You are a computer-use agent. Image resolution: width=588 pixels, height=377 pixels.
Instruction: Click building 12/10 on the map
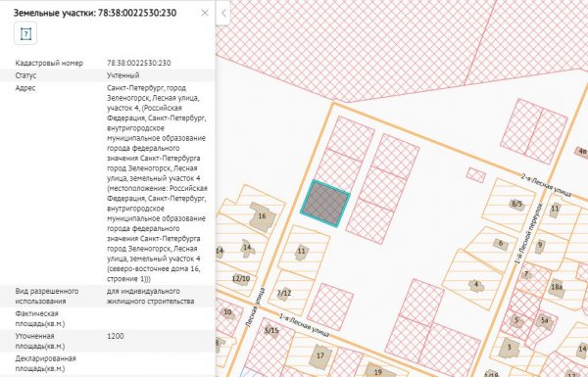(x=241, y=278)
